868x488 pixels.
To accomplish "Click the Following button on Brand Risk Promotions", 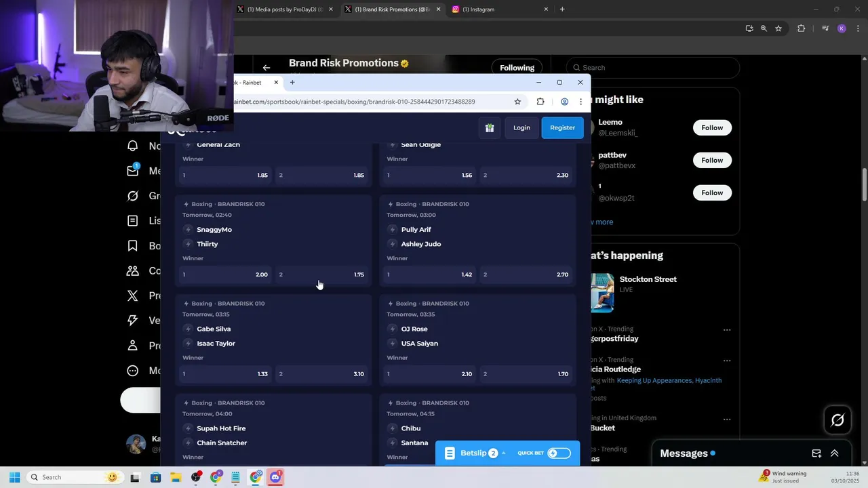I will pyautogui.click(x=517, y=68).
